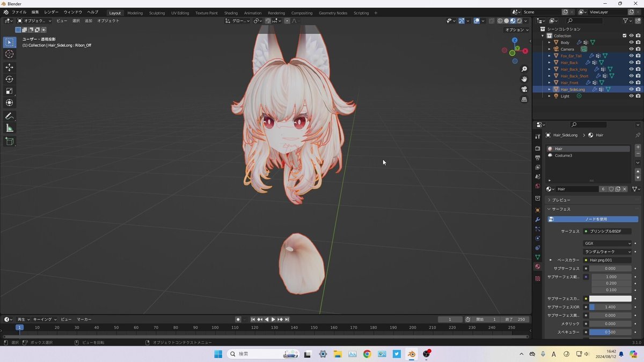The image size is (644, 362).
Task: Click the Subsurface Color white swatch
Action: pos(610,299)
